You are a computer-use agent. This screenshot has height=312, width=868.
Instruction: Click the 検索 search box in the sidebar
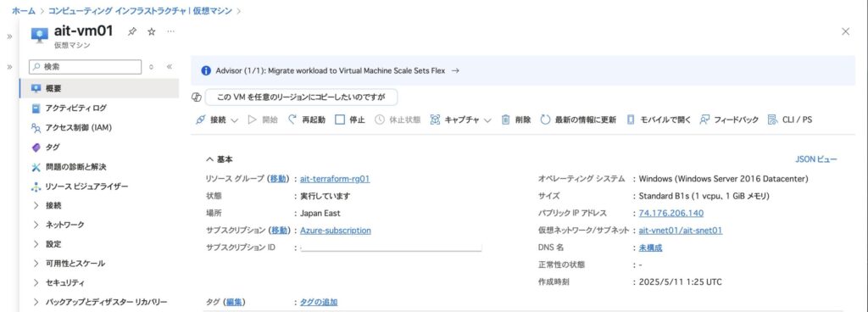click(x=86, y=67)
